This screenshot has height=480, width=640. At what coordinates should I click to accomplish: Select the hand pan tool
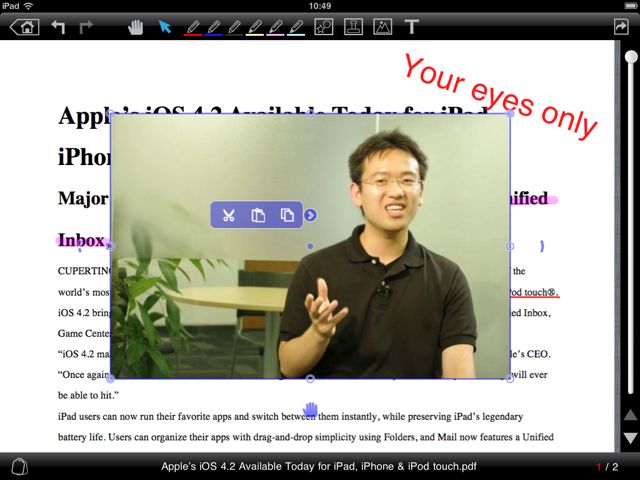click(x=136, y=27)
